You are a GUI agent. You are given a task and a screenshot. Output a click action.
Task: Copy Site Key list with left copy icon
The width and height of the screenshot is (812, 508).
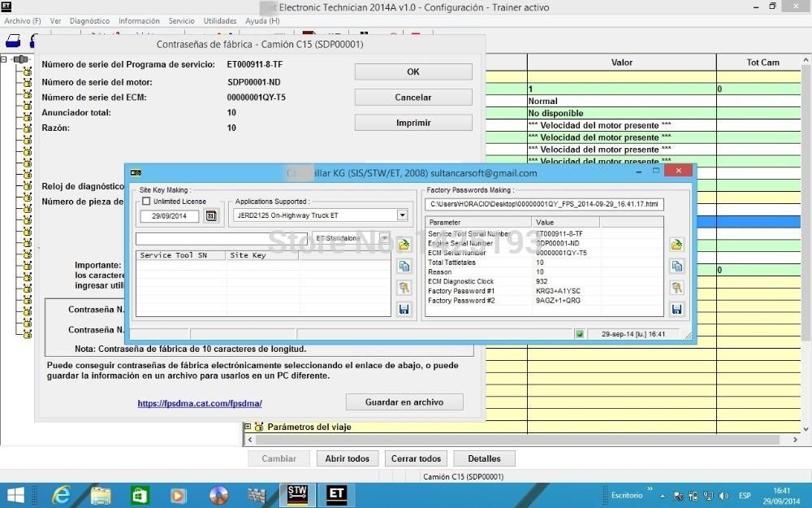[x=404, y=266]
